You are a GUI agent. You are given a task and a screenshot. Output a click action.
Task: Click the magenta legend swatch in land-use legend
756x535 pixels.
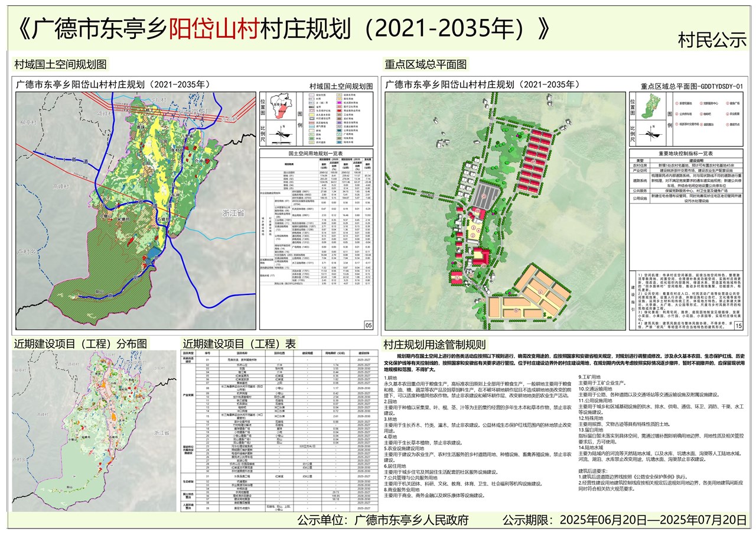(339, 103)
